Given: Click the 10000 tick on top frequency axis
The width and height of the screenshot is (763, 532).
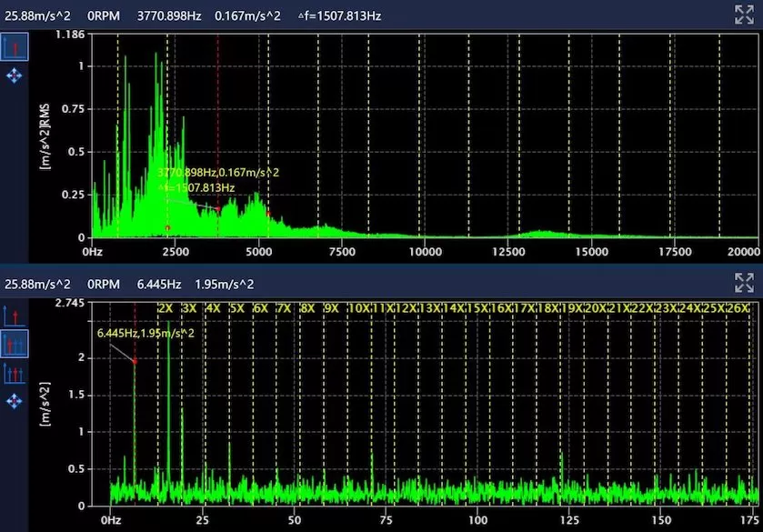Looking at the screenshot, I should coord(424,251).
